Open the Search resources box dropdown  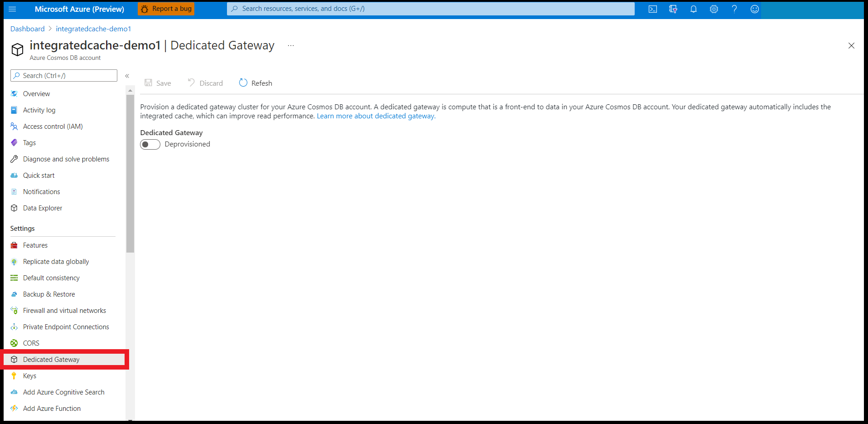click(x=430, y=9)
